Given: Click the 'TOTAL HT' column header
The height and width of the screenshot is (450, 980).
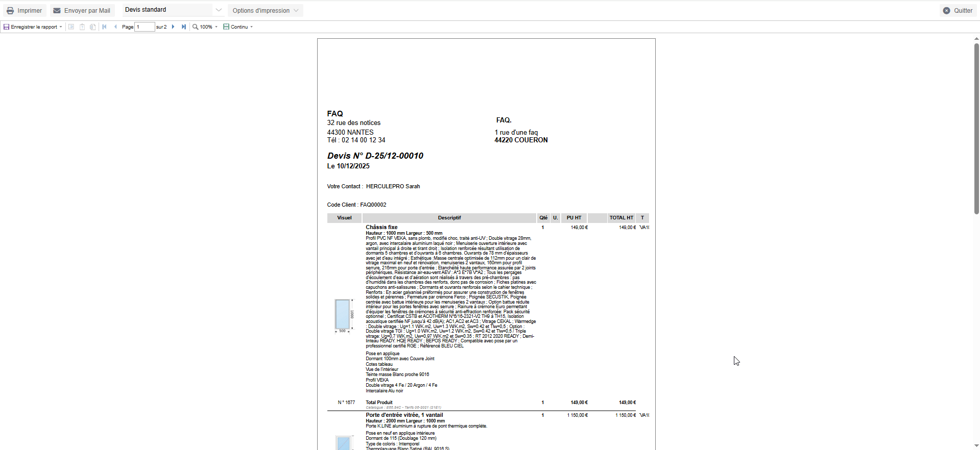Looking at the screenshot, I should [621, 218].
